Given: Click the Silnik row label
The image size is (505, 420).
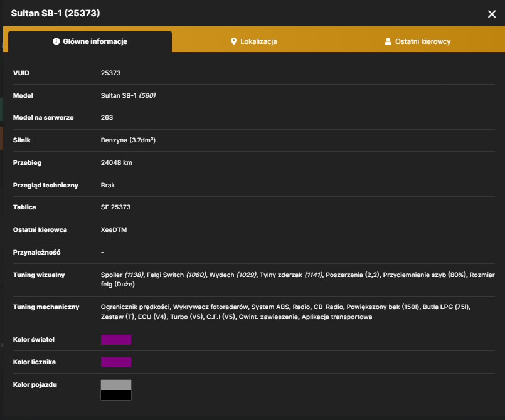Looking at the screenshot, I should [21, 140].
